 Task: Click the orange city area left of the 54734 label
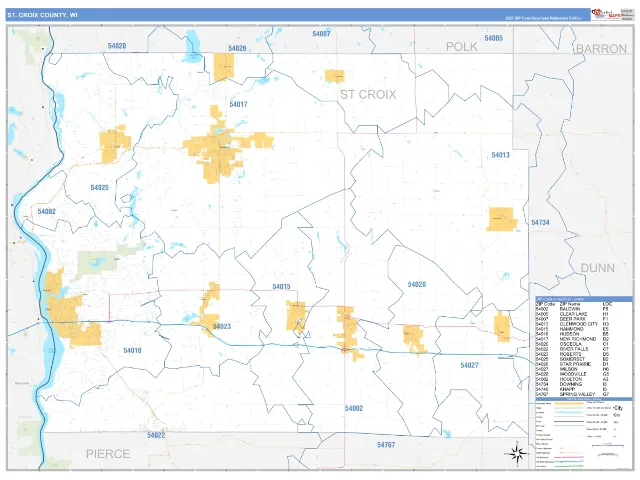point(502,220)
